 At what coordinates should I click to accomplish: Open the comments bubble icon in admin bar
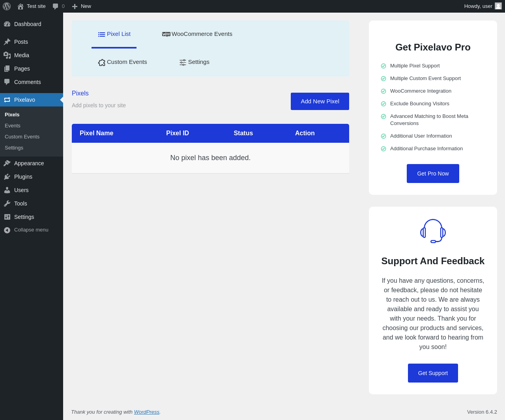pyautogui.click(x=56, y=6)
